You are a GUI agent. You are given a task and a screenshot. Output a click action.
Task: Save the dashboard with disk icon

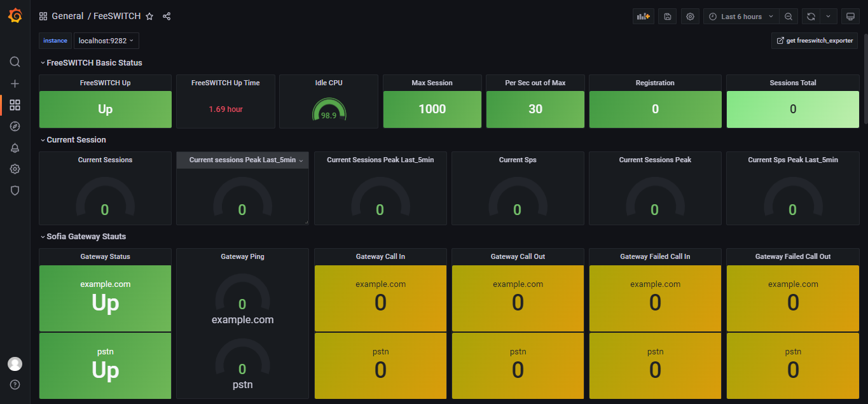(x=668, y=17)
